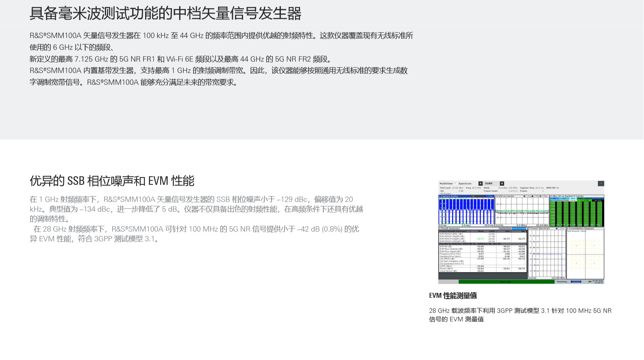Click the 优异的 SSB 相位噪声和 EVM 性能 heading
The height and width of the screenshot is (360, 644).
click(x=112, y=181)
